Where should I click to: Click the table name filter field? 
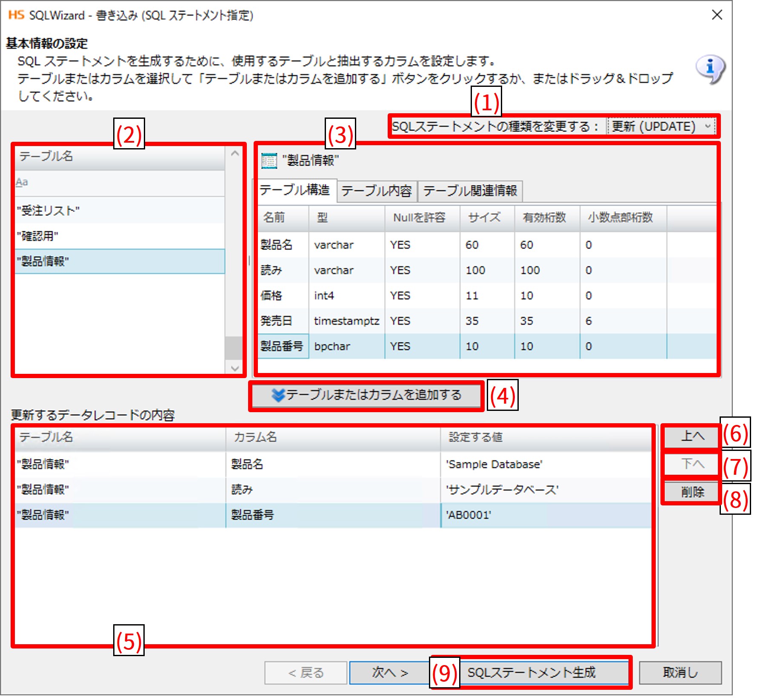coord(119,183)
